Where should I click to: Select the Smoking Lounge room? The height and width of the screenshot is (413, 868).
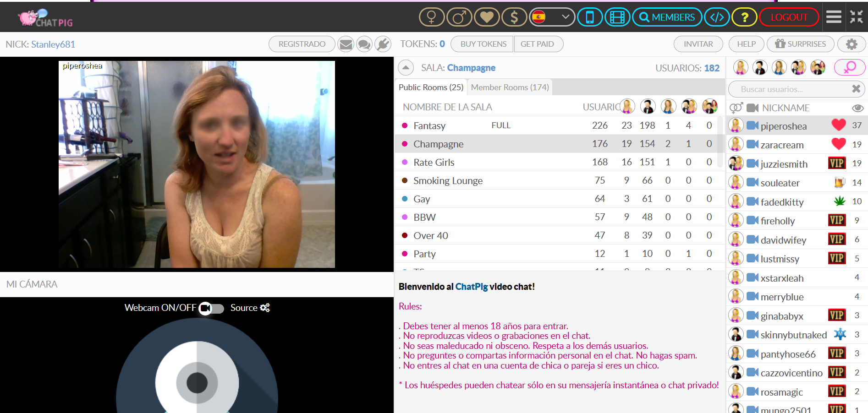point(560,180)
